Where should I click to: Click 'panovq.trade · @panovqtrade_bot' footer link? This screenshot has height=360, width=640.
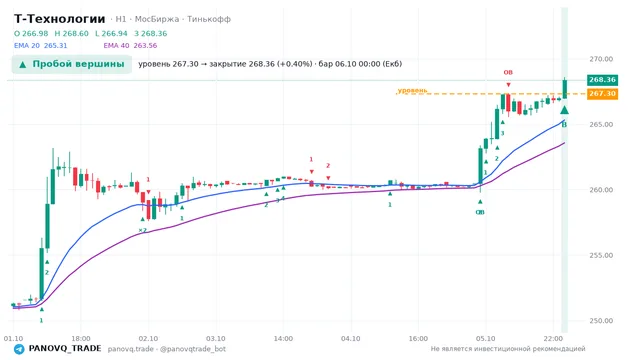pyautogui.click(x=167, y=349)
